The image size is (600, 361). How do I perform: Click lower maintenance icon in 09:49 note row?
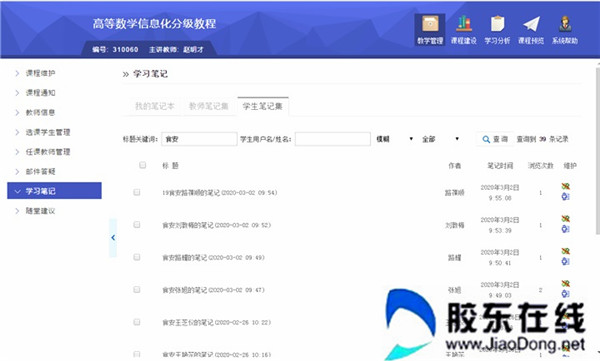tap(566, 261)
